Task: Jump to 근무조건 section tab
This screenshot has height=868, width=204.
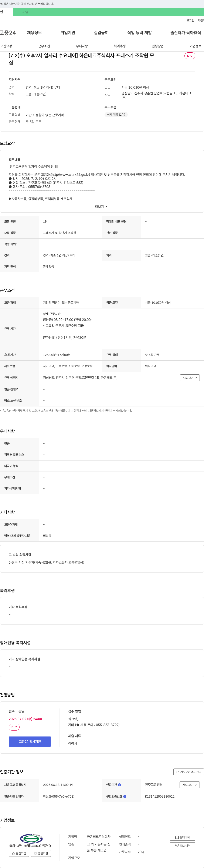Action: point(44,46)
